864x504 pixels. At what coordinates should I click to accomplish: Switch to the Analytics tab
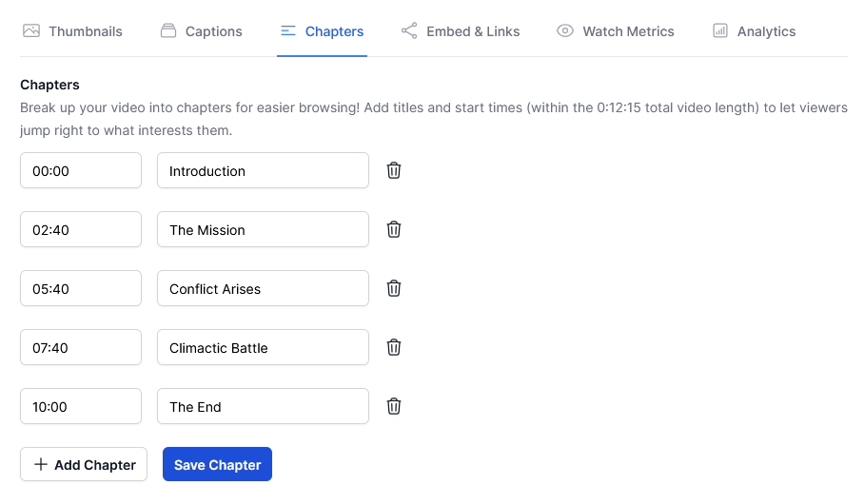click(x=754, y=31)
